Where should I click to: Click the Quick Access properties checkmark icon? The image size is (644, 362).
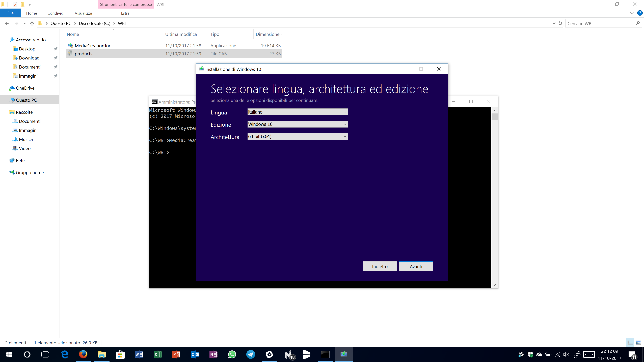(x=15, y=5)
